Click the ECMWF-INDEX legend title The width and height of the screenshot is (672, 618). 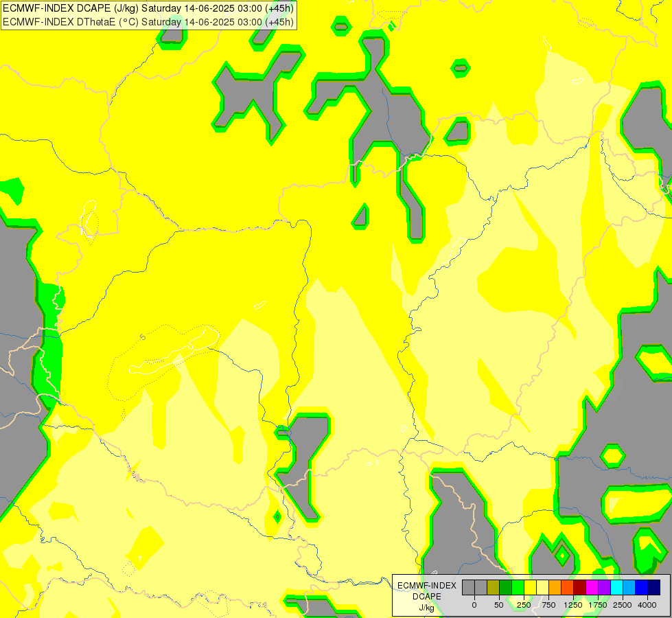(x=427, y=586)
